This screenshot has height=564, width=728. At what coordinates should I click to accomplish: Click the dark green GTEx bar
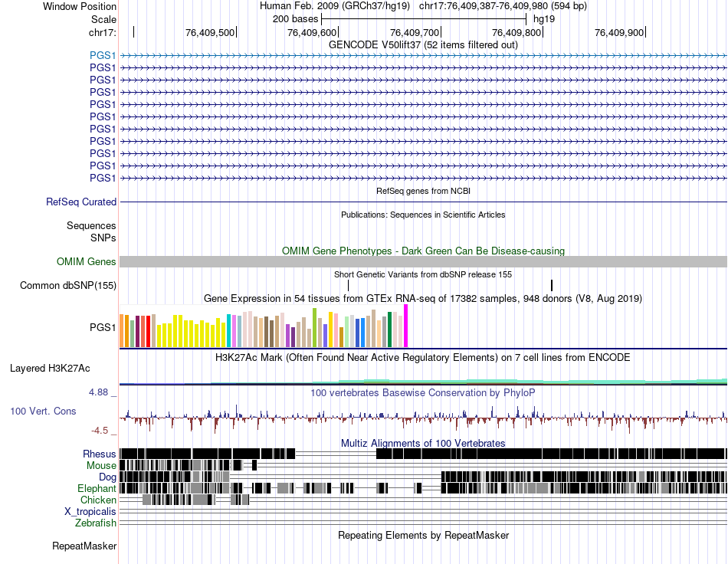coord(389,330)
